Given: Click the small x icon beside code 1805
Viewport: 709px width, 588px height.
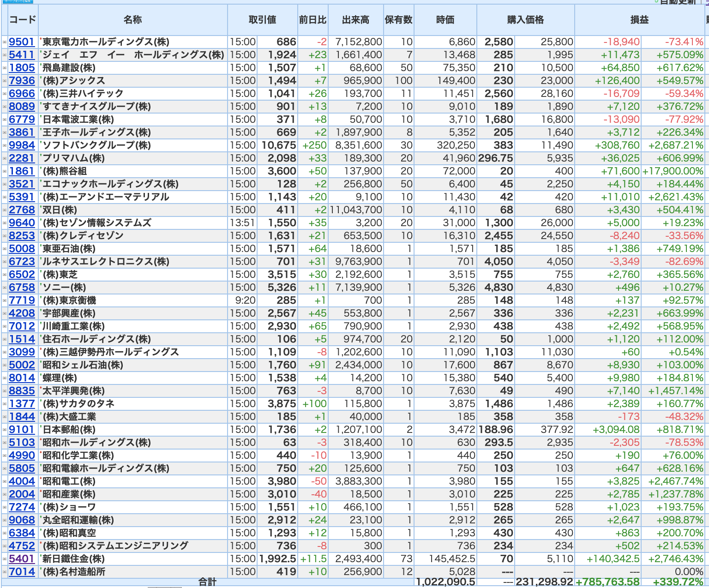Looking at the screenshot, I should tap(5, 68).
